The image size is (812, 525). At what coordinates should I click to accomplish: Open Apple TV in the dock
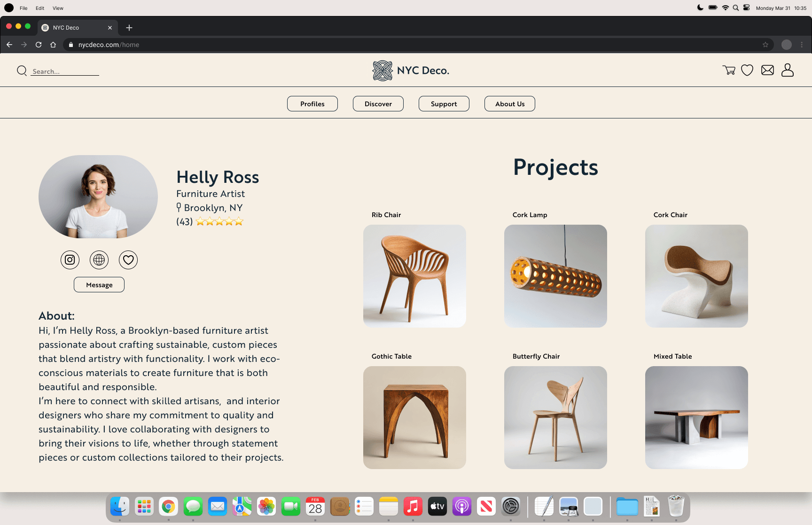click(437, 506)
